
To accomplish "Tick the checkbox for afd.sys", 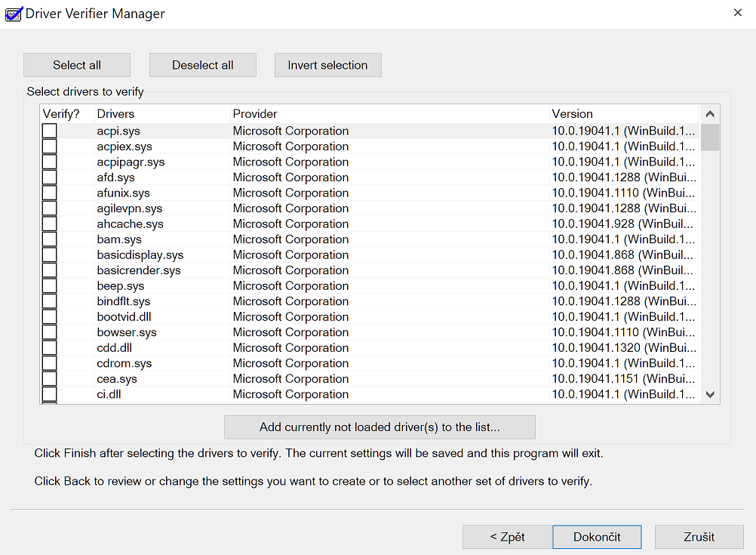I will pyautogui.click(x=49, y=177).
